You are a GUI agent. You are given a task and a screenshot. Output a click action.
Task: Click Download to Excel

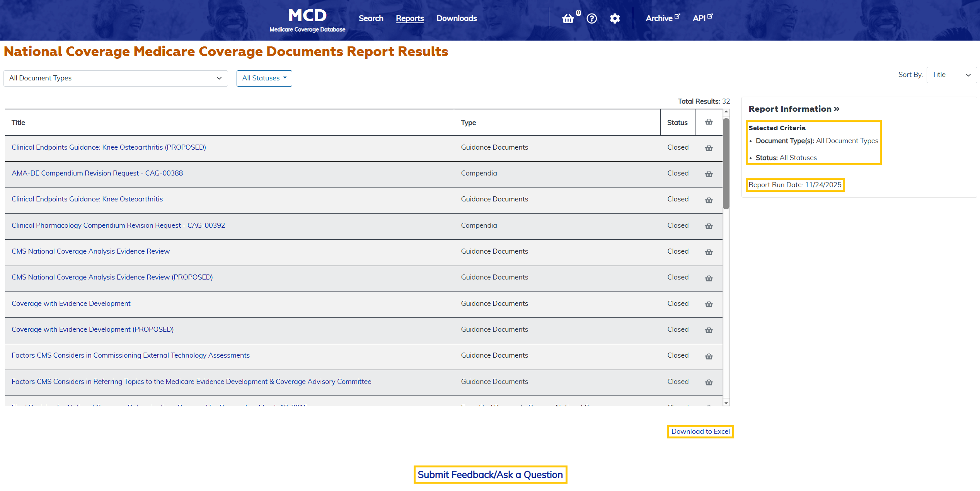(700, 431)
